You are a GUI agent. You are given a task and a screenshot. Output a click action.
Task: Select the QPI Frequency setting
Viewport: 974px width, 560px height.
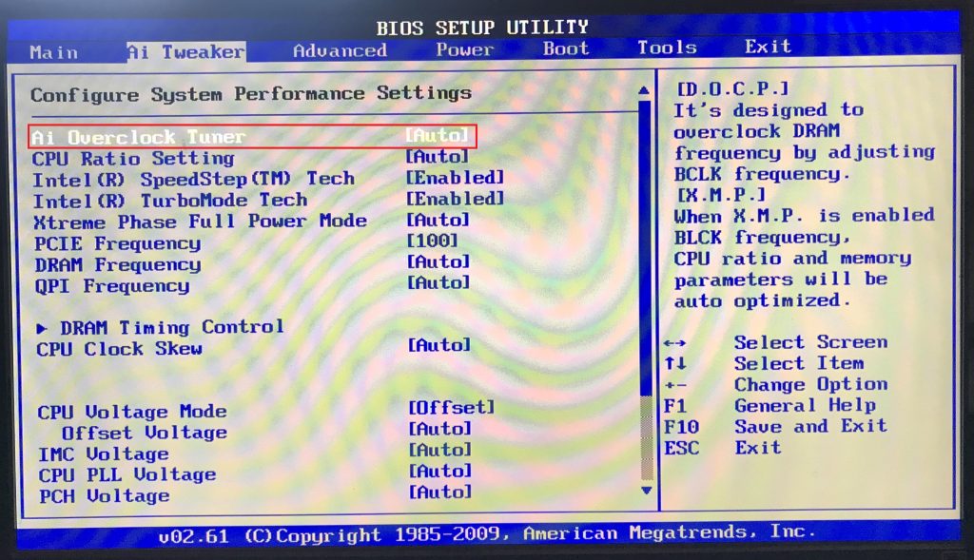tap(110, 286)
